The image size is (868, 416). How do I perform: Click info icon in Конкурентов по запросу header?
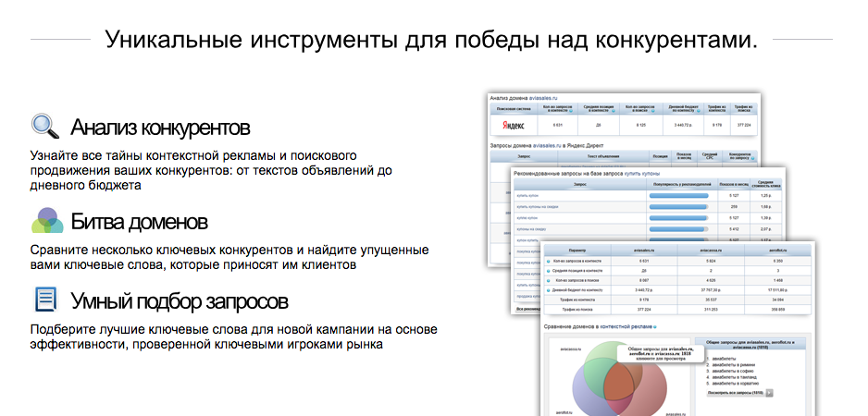pos(754,160)
